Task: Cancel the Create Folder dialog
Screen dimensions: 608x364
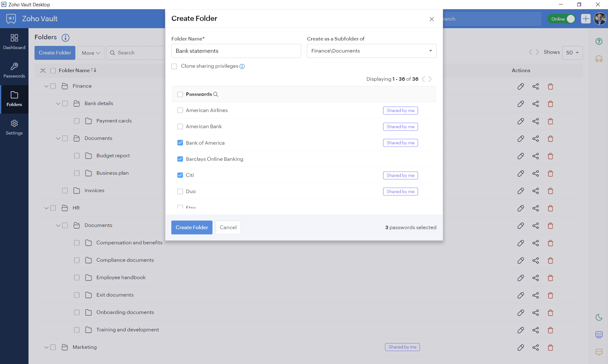Action: [x=228, y=227]
